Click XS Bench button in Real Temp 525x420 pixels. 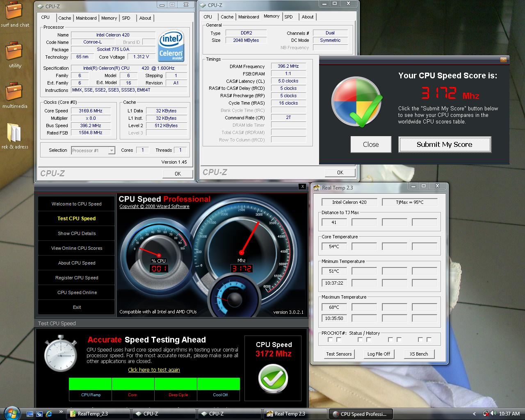[419, 354]
